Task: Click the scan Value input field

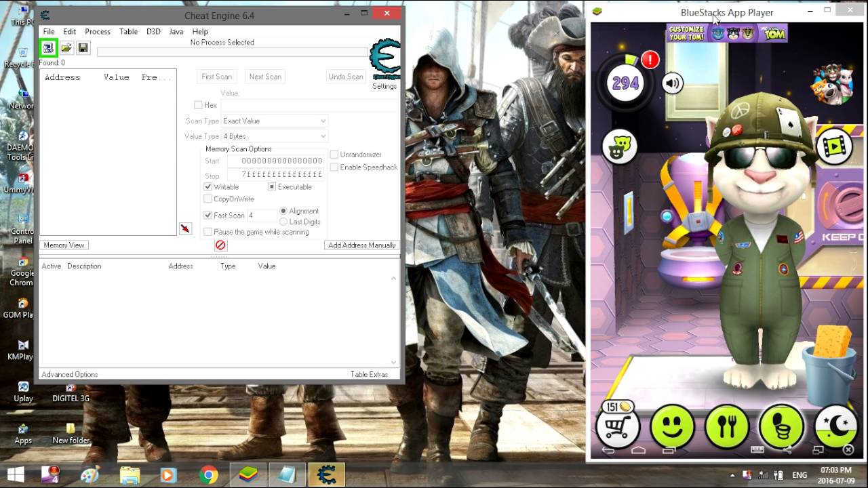Action: (x=309, y=105)
